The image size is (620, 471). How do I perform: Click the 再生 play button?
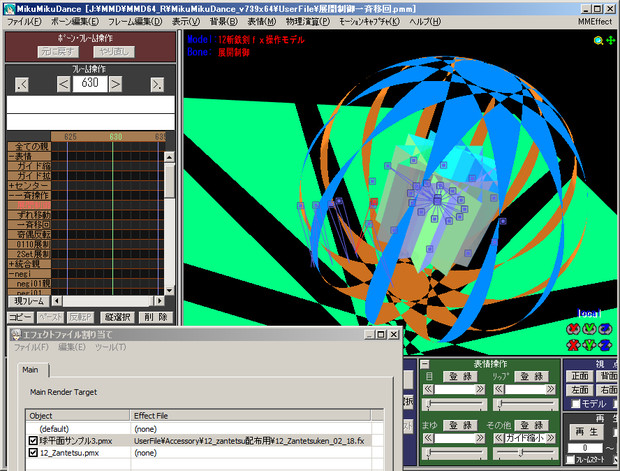click(586, 432)
